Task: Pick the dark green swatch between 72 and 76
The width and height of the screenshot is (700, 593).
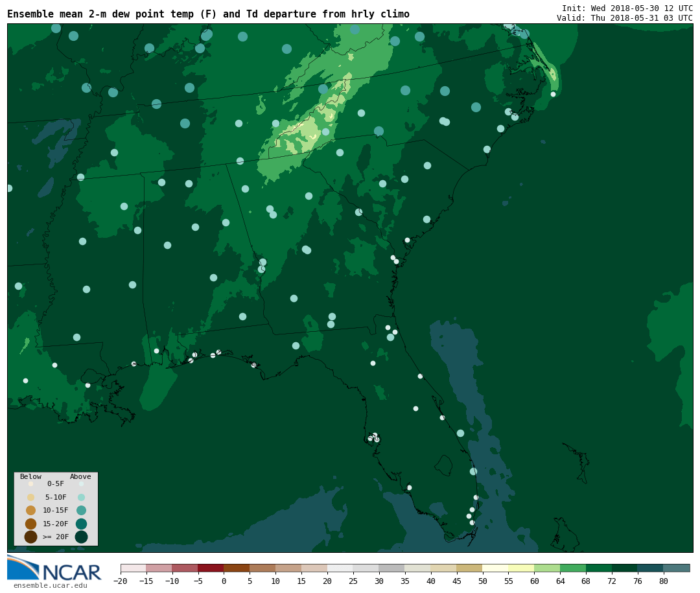Action: [x=625, y=568]
